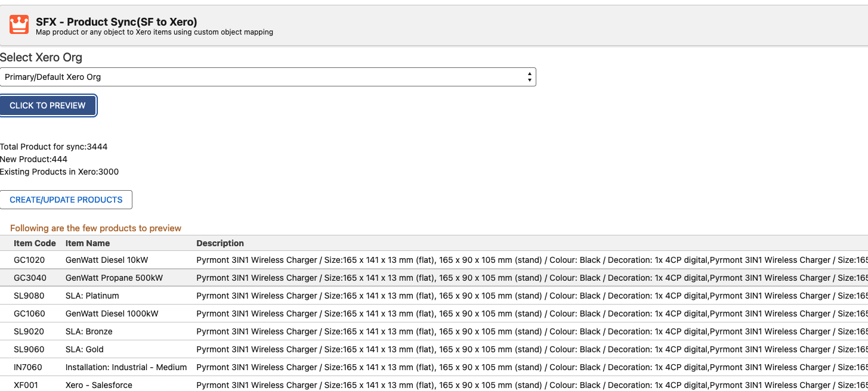The height and width of the screenshot is (391, 868).
Task: Select the GenWatt Propane 500kW row
Action: (114, 278)
